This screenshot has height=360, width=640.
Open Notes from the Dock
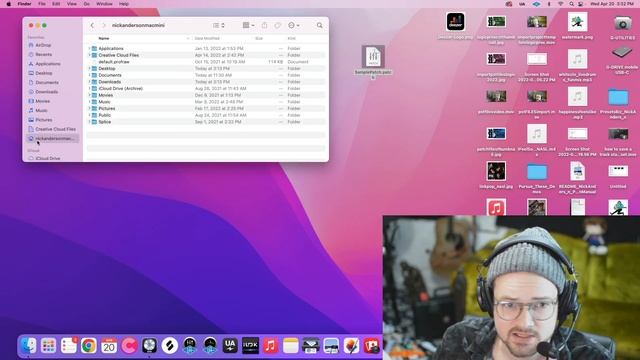point(291,346)
